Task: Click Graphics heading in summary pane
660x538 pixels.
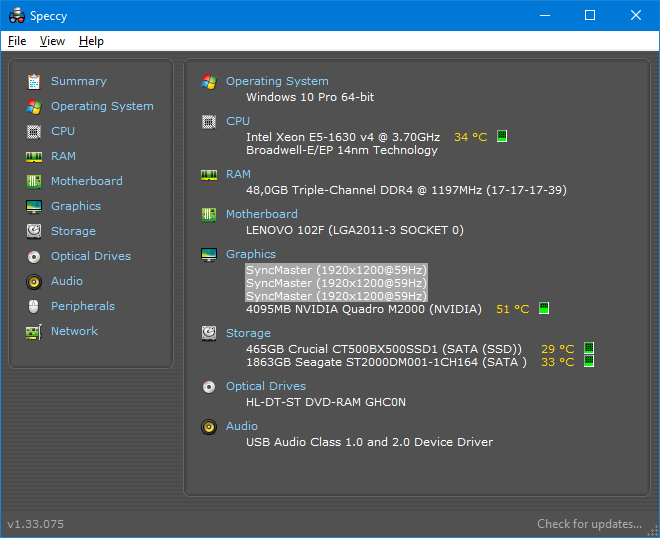Action: pos(250,254)
